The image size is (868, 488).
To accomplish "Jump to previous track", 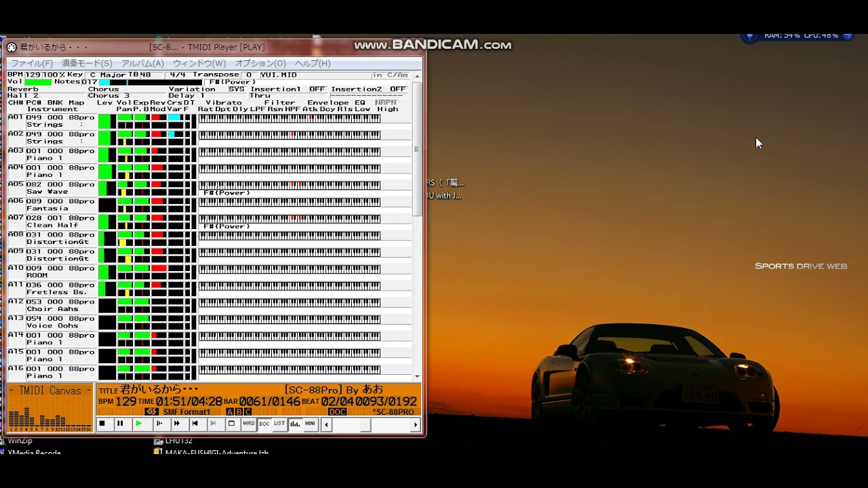I will coord(195,424).
